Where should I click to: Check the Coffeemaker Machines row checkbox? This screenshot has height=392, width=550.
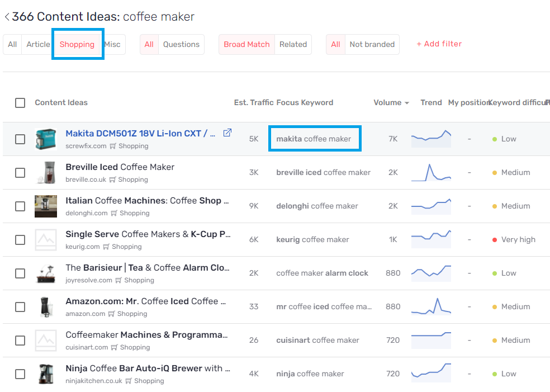[x=20, y=341]
